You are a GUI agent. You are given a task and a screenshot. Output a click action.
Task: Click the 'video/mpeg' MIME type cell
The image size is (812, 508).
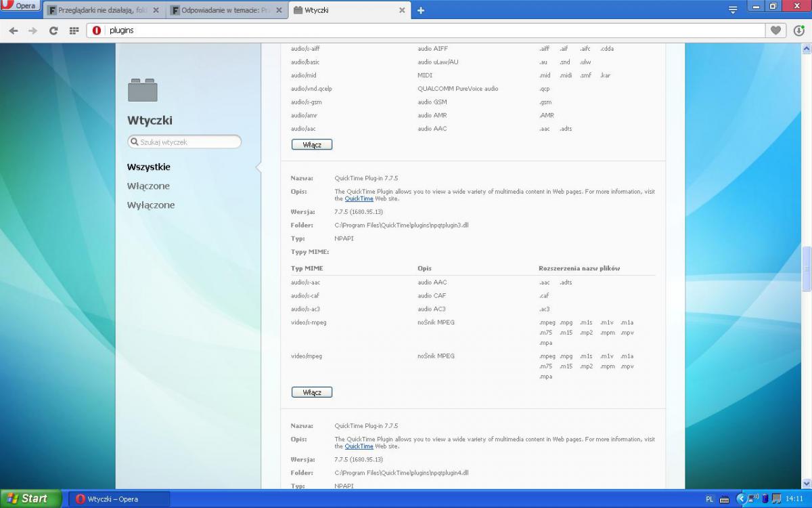tap(307, 356)
